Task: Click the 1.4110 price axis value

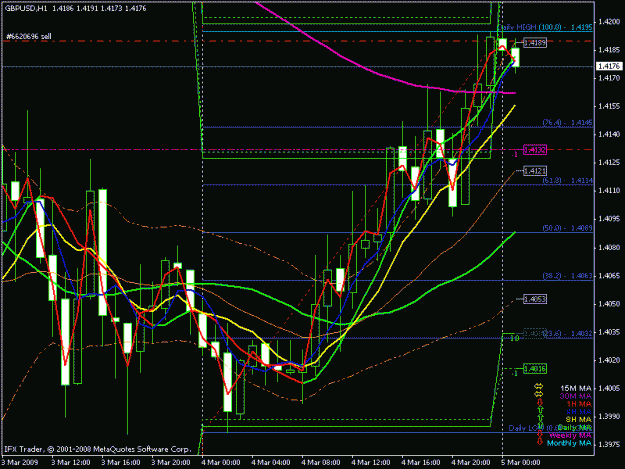Action: click(609, 191)
